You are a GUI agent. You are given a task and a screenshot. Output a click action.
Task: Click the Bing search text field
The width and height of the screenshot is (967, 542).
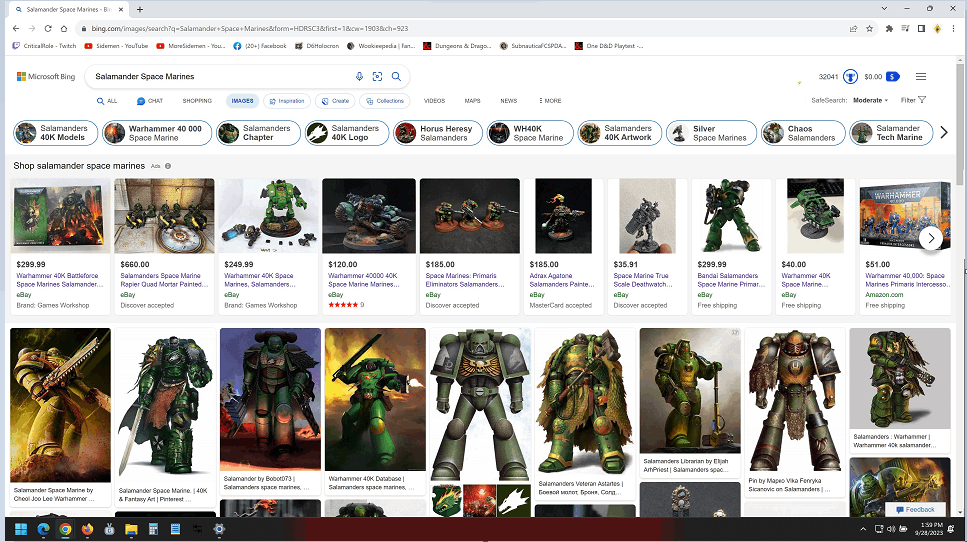pyautogui.click(x=221, y=76)
